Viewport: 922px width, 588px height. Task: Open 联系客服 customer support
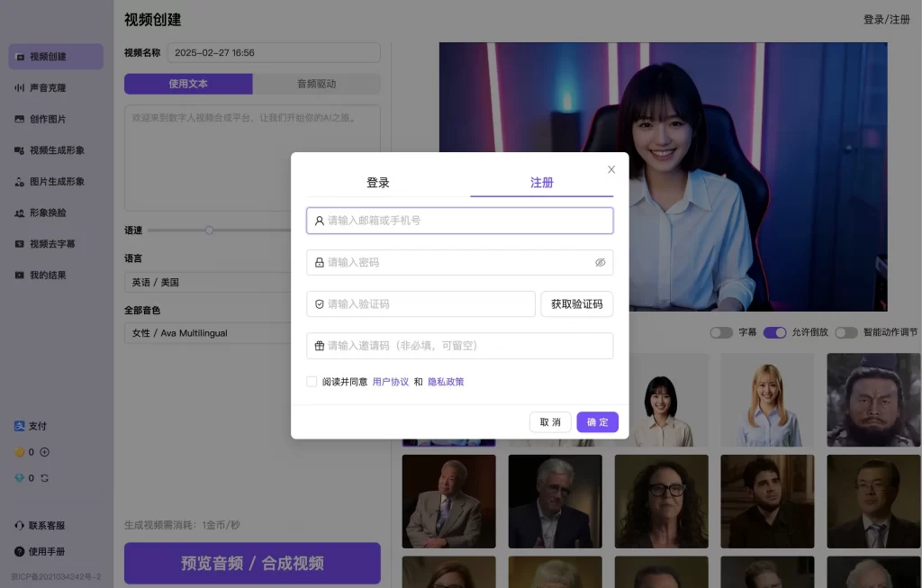40,525
